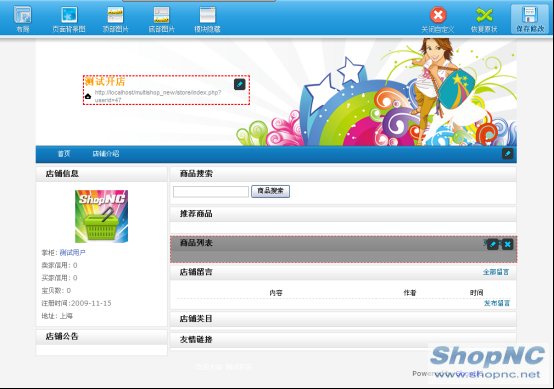Click the ShopNC store logo thumbnail
Screen dimensions: 554x389
point(101,216)
